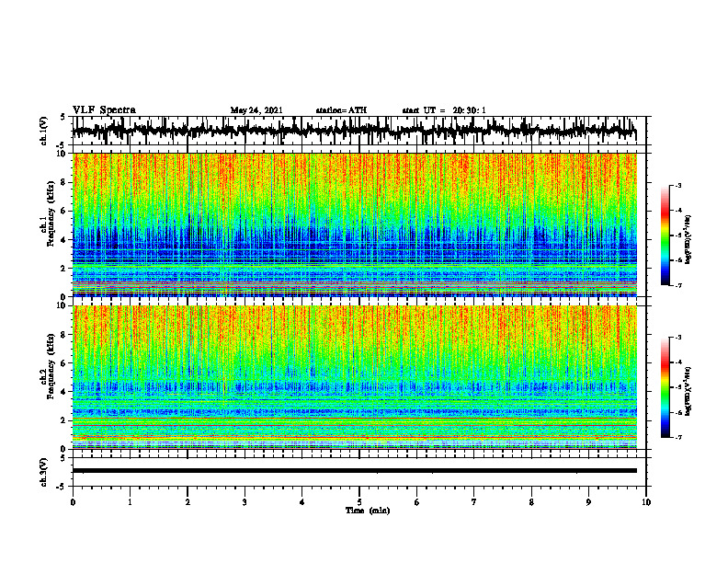
Task: Click the "VLF Spectra" plot title
Action: [x=104, y=110]
